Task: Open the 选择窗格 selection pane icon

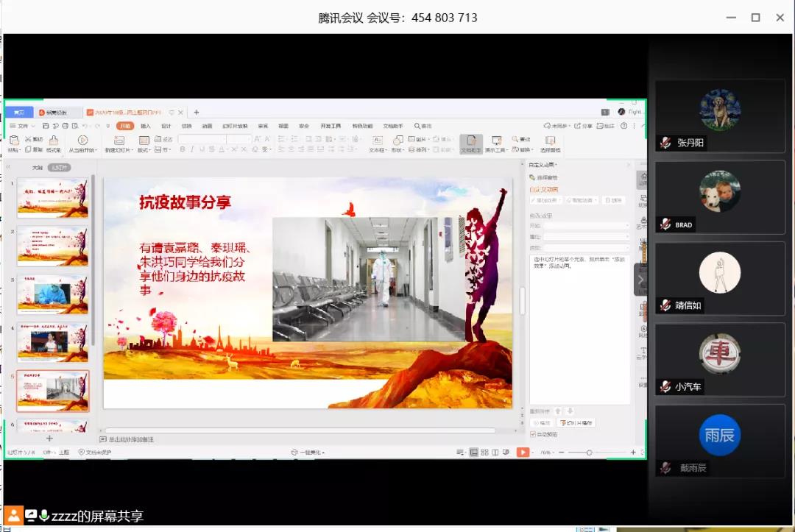Action: [x=549, y=140]
